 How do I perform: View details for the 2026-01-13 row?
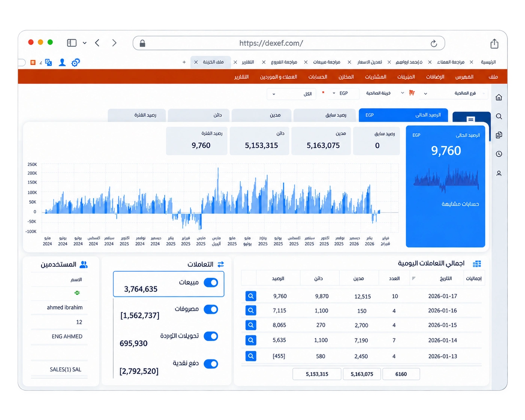(x=251, y=356)
